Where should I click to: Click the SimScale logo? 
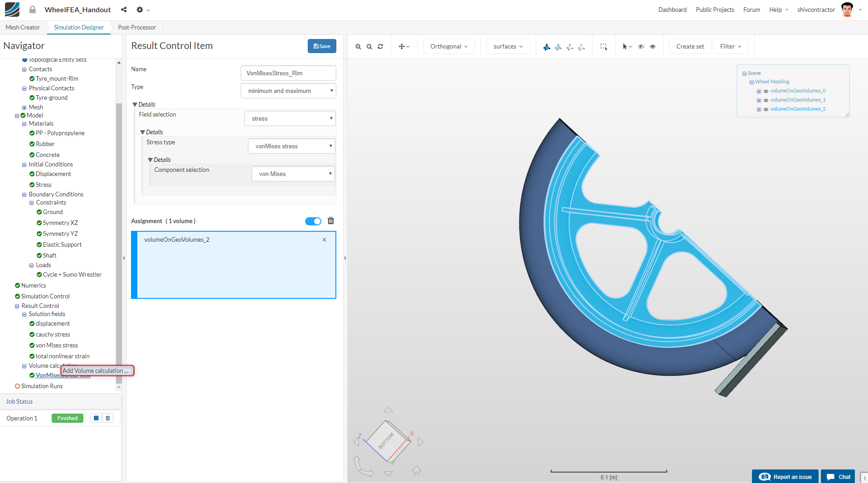[x=12, y=10]
